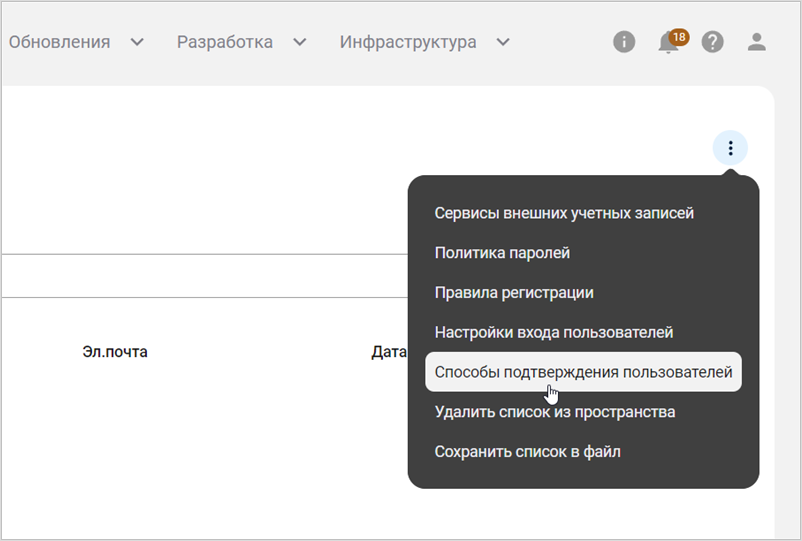Open the help question mark icon
The height and width of the screenshot is (541, 802).
pyautogui.click(x=712, y=42)
